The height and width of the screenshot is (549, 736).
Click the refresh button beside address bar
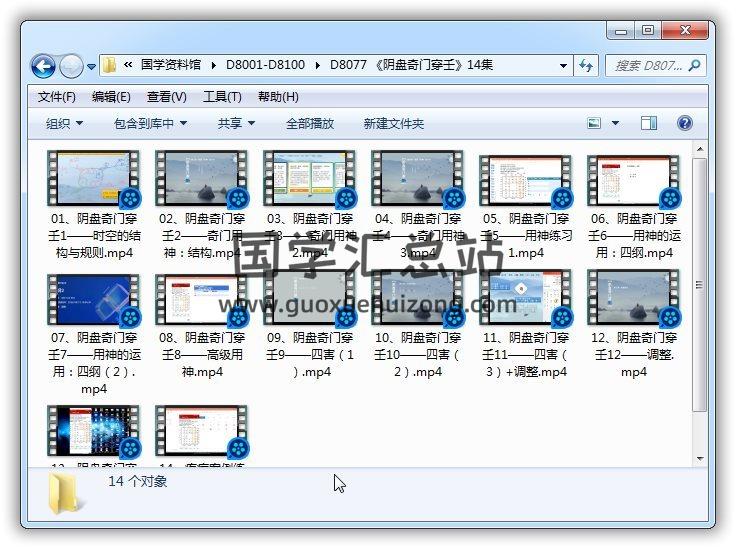(x=587, y=65)
